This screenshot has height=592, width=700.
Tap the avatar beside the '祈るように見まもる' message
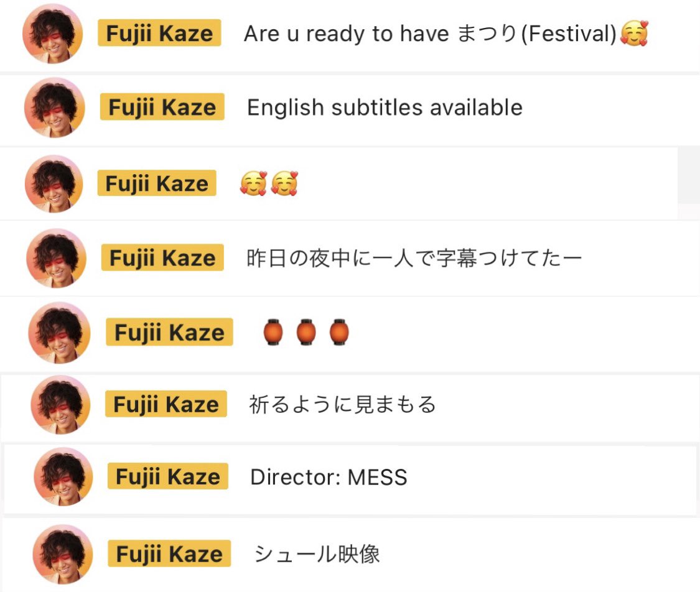pyautogui.click(x=60, y=405)
